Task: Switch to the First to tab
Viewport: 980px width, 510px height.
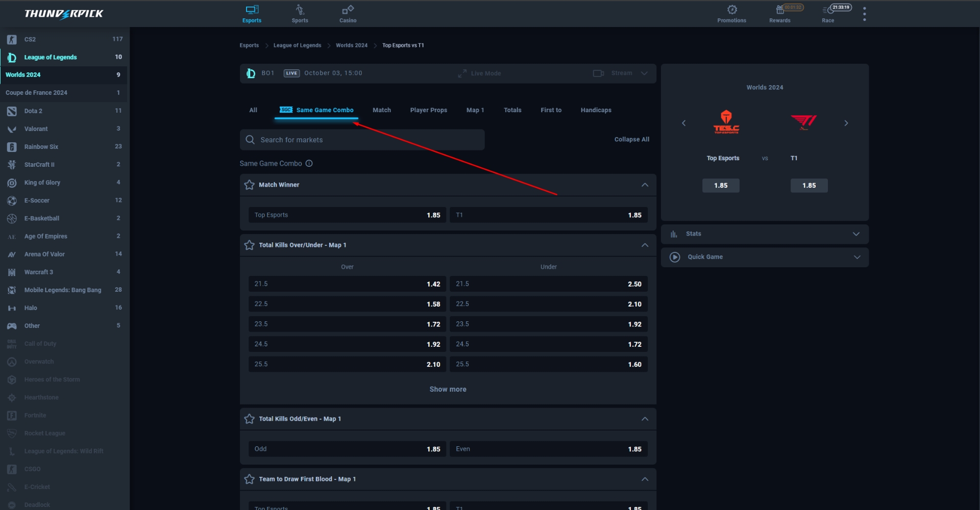Action: [x=551, y=110]
